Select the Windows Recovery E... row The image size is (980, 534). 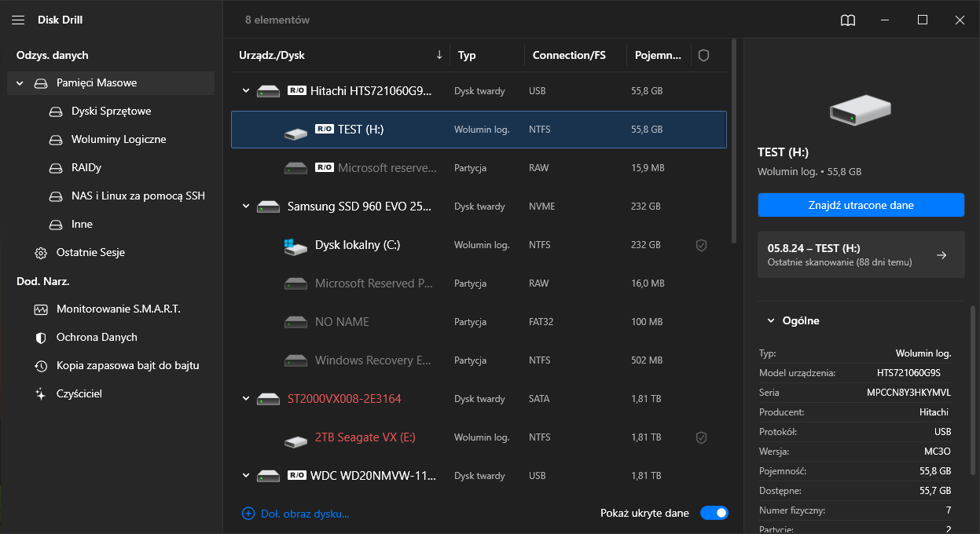pyautogui.click(x=479, y=360)
